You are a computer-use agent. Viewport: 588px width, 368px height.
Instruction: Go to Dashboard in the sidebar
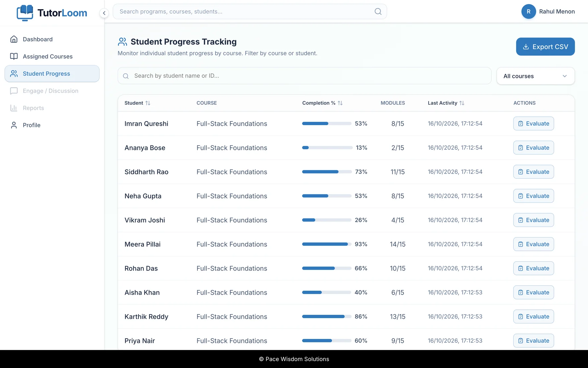(52, 39)
